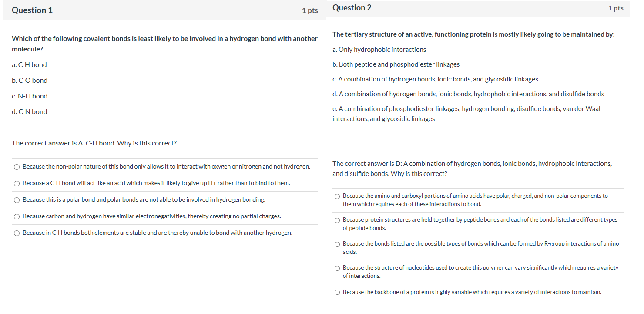Click the 1 pts label on Question 1
Screen dimensions: 644x314
point(310,10)
